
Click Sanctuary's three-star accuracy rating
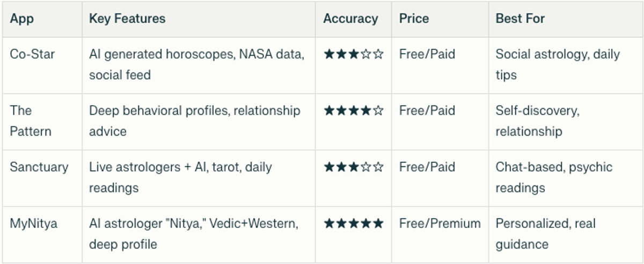pos(354,167)
